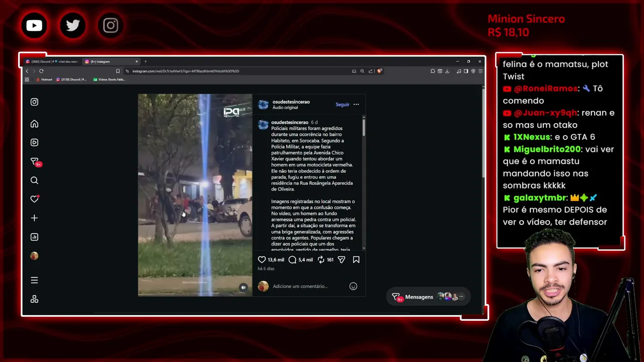Open the music note playlist icon in the browser toolbar
644x362 pixels.
pyautogui.click(x=459, y=71)
